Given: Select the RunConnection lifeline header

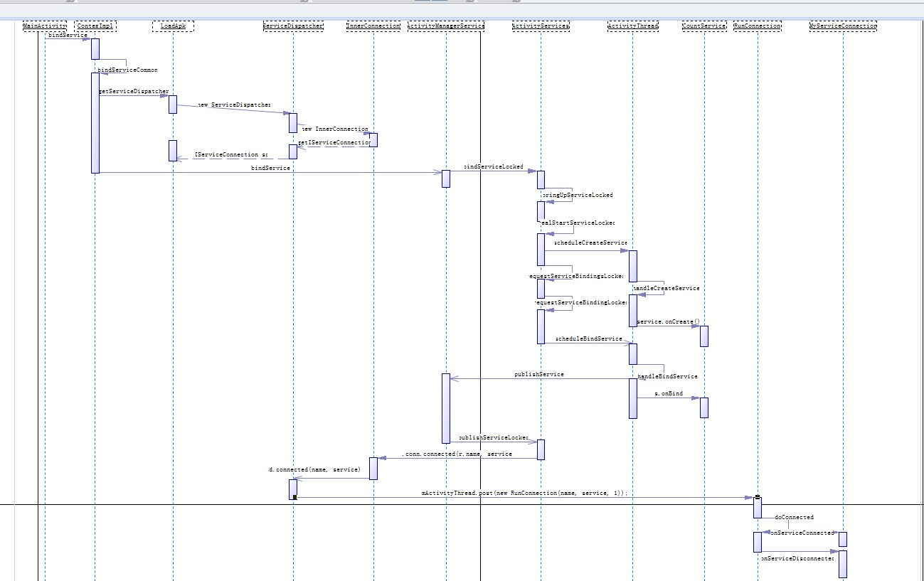Looking at the screenshot, I should 758,26.
